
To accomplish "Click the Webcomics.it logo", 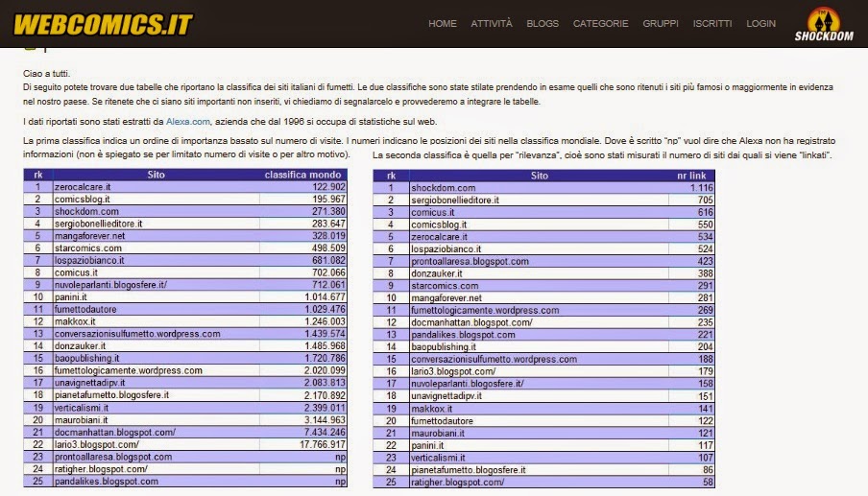I will pyautogui.click(x=103, y=24).
